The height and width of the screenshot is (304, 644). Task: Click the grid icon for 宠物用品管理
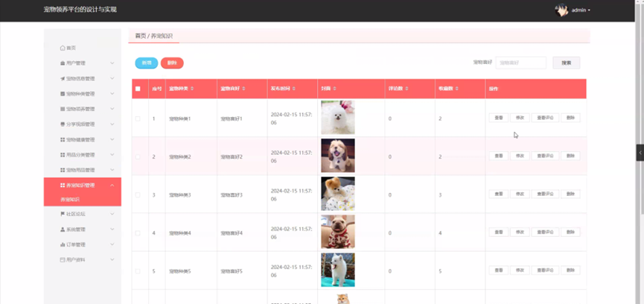click(63, 170)
